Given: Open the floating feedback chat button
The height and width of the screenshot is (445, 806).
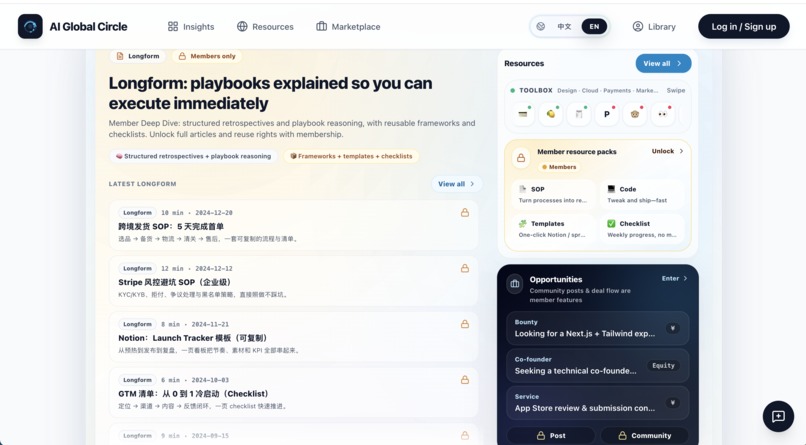Looking at the screenshot, I should (778, 416).
